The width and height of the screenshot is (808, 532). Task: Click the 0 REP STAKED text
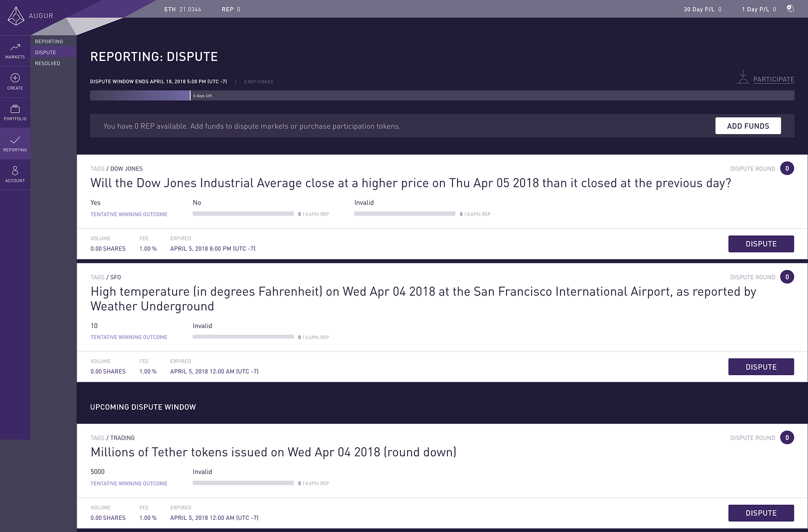pyautogui.click(x=259, y=82)
